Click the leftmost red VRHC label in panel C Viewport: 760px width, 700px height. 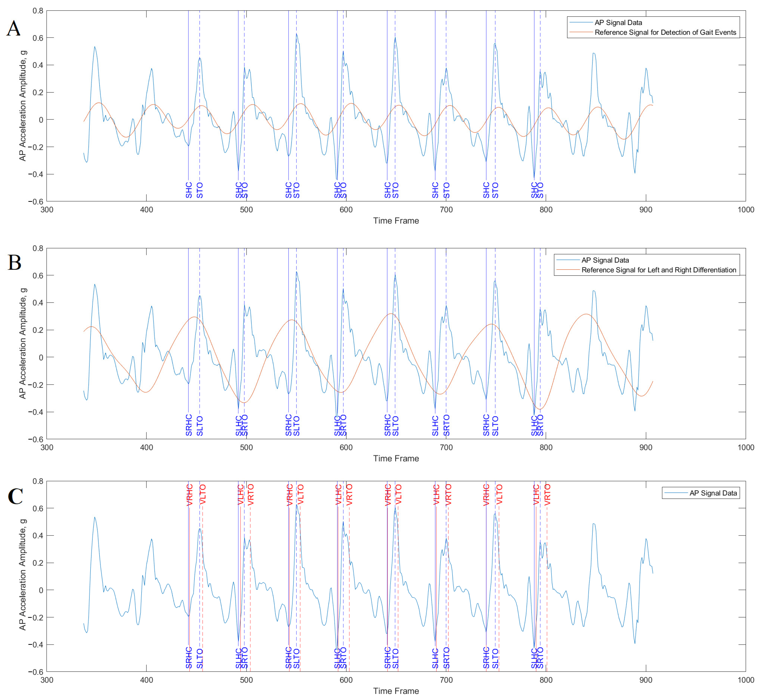coord(190,495)
